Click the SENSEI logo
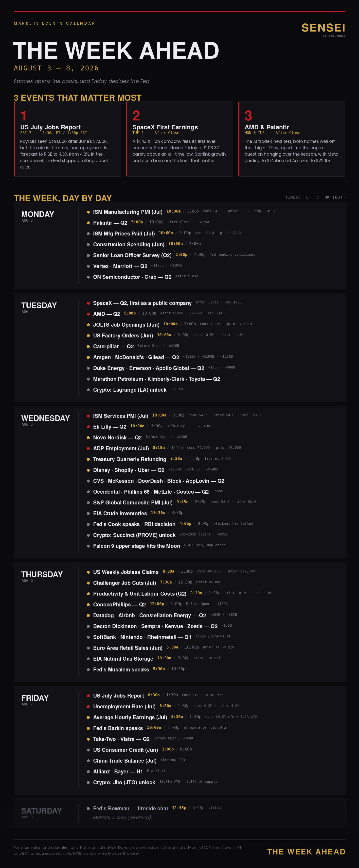The image size is (359, 868). click(x=323, y=28)
